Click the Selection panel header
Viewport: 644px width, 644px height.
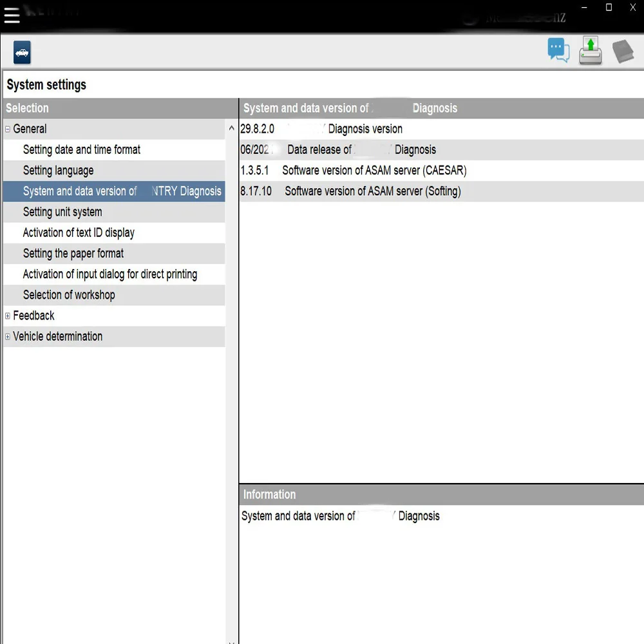click(120, 108)
